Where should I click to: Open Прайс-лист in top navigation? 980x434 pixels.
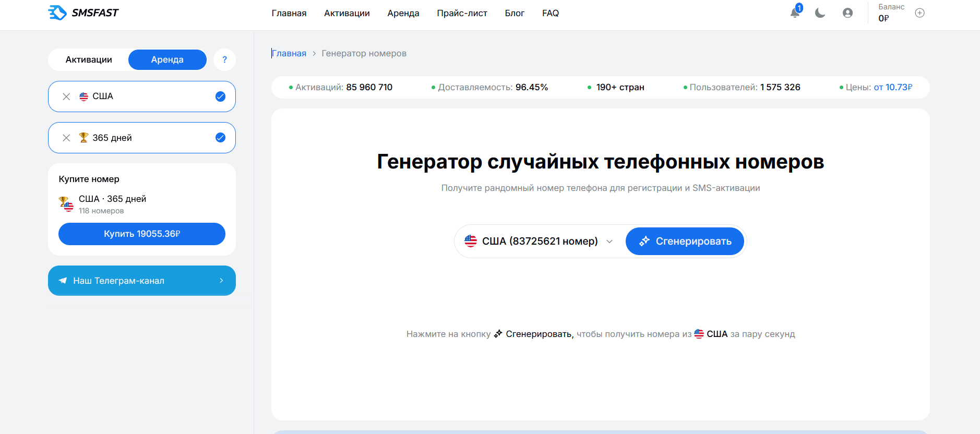462,13
